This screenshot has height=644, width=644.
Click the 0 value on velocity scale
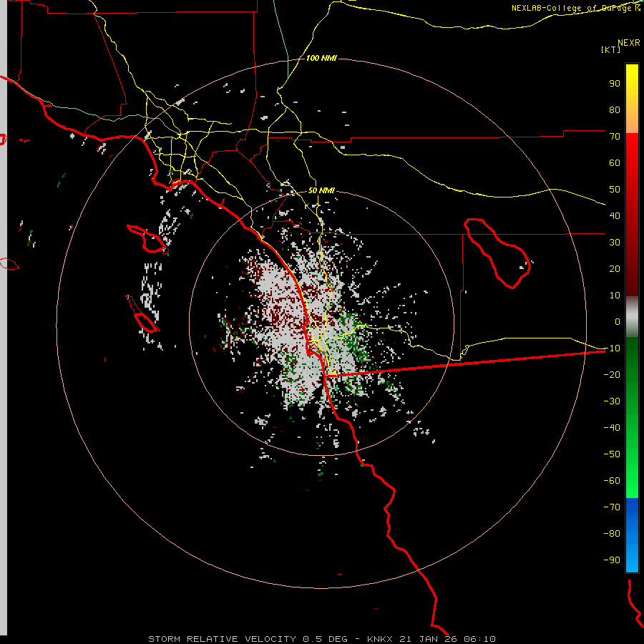[618, 322]
